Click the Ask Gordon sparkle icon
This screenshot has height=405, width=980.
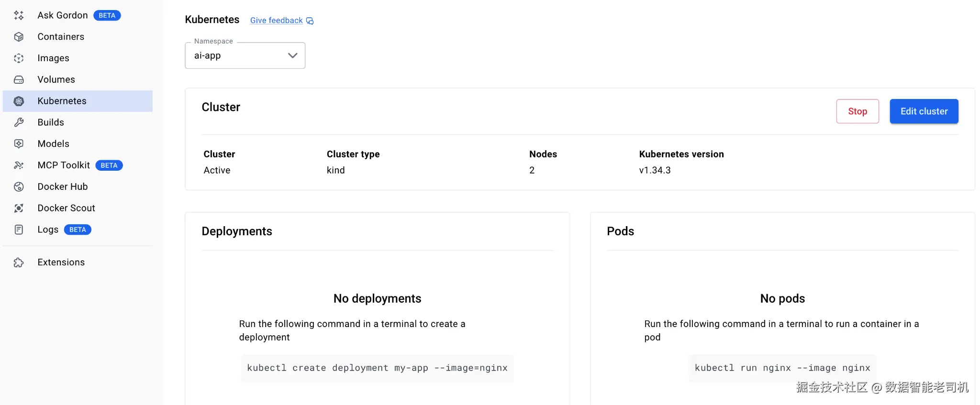[19, 15]
